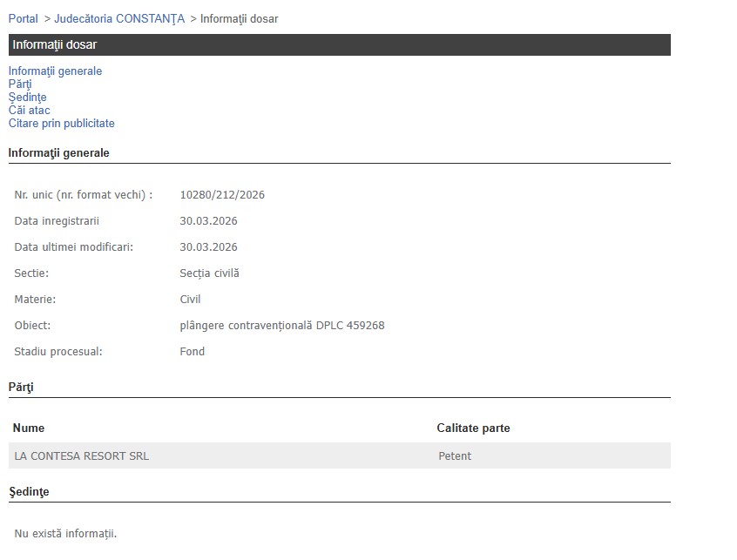Jump to Informații generale via the navigation link

pos(55,71)
